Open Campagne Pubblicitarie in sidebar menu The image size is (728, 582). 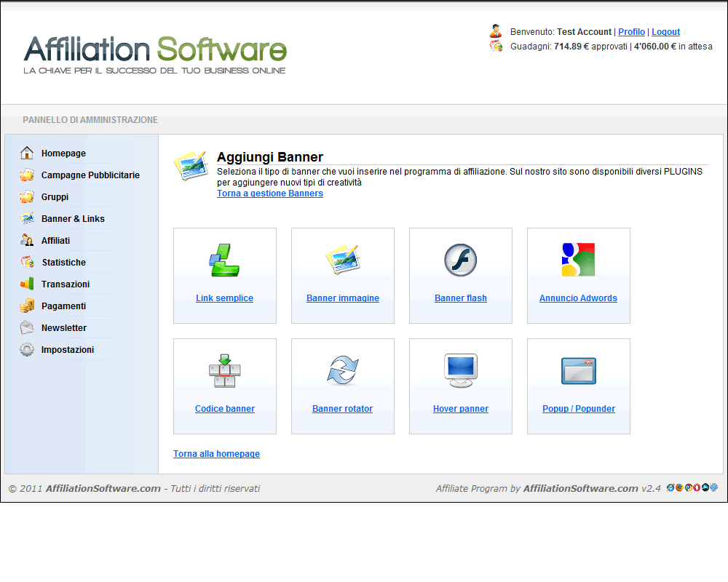click(x=90, y=175)
